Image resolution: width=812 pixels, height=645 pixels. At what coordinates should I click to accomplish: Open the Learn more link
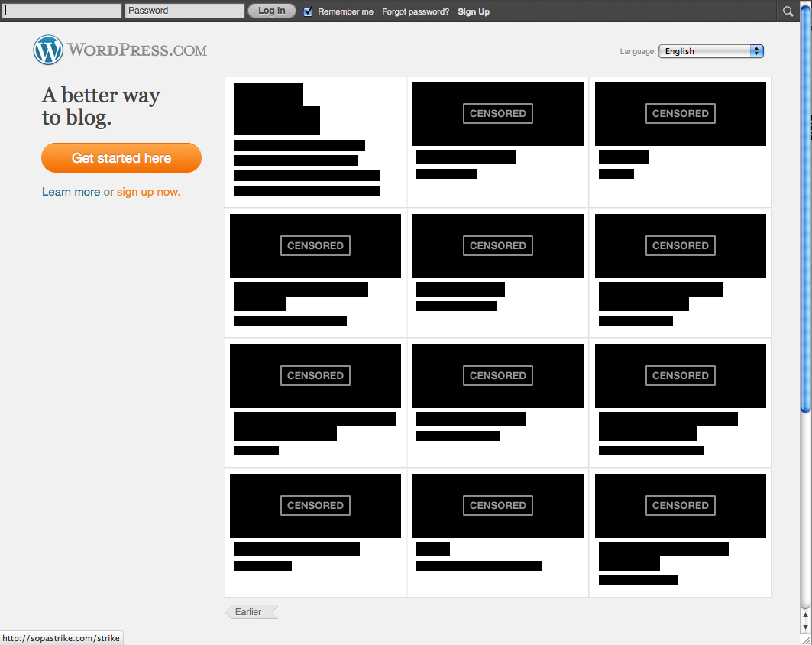[71, 192]
